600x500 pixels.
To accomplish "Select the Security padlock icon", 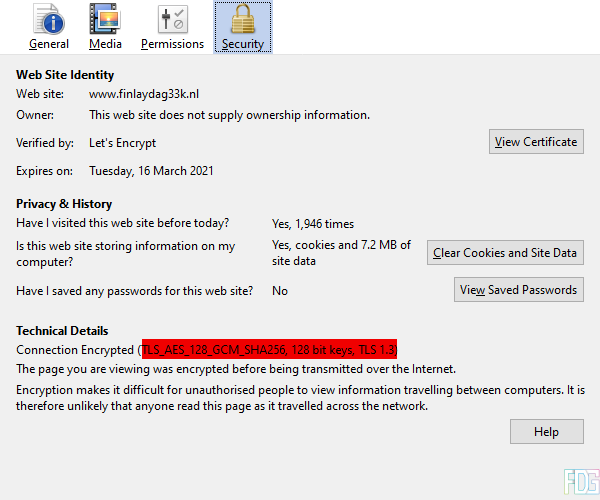I will click(x=242, y=20).
